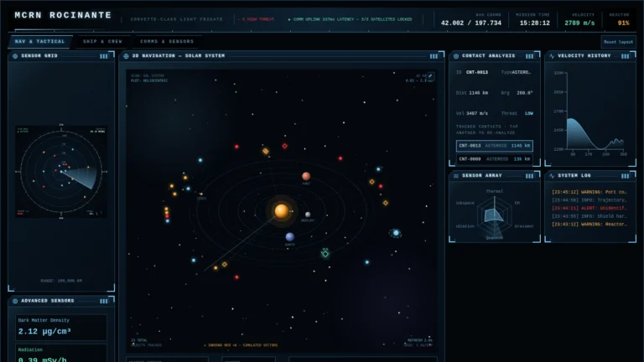The height and width of the screenshot is (362, 644).
Task: Click the Threat LOW value in Contact Analysis
Action: point(529,113)
